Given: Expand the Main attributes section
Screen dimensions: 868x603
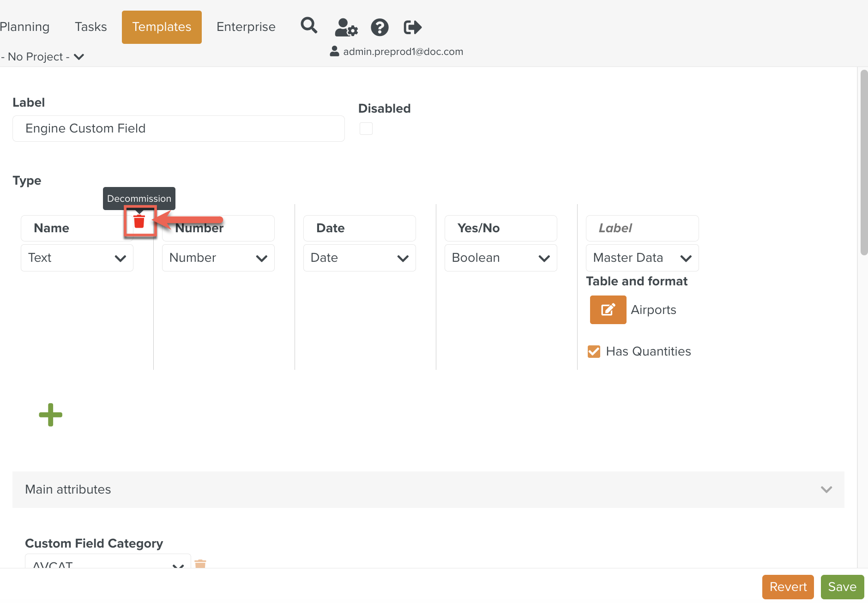Looking at the screenshot, I should (x=428, y=489).
